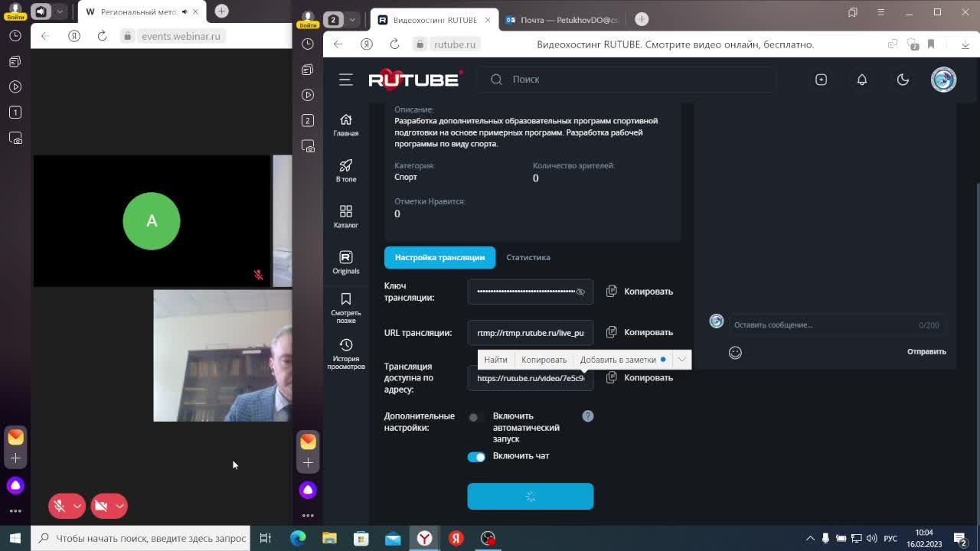Open help tooltip for automatic launch
Screen dimensions: 980x551
588,416
